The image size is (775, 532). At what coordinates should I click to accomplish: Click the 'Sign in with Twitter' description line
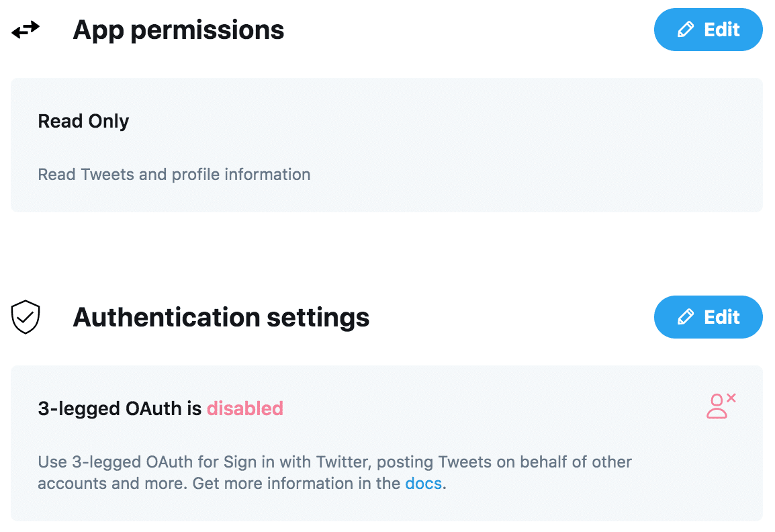pos(334,462)
